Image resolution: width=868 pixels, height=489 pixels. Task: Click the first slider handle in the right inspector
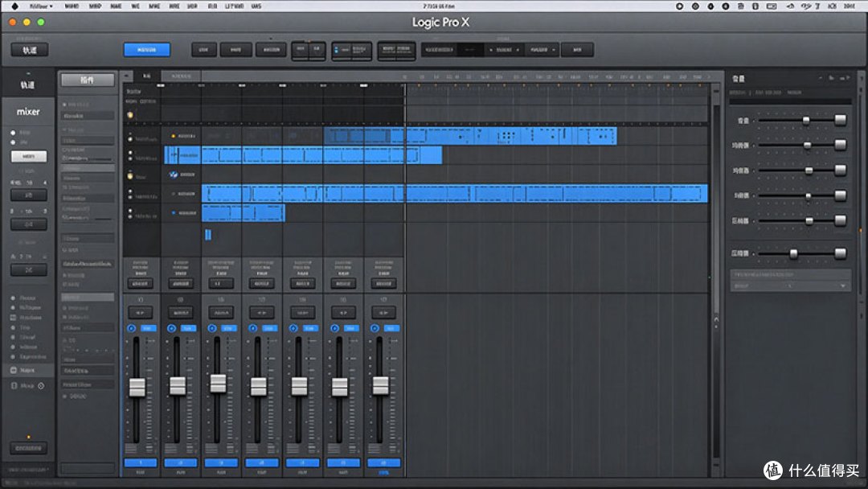click(806, 120)
